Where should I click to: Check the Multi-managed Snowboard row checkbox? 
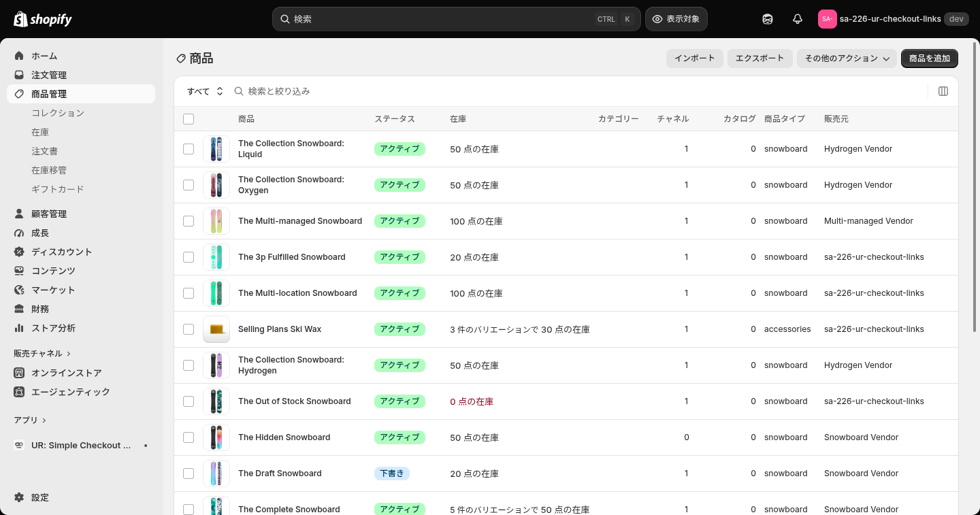click(189, 221)
